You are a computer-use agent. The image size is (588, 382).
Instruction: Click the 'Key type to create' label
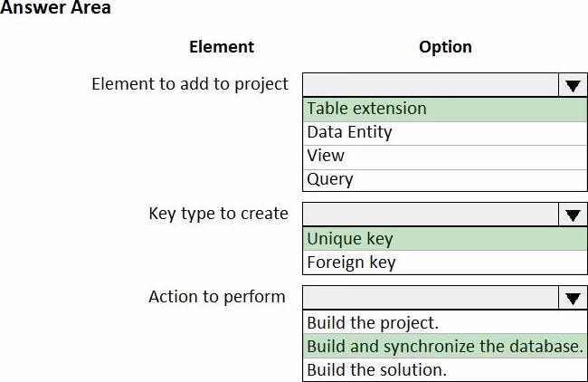[218, 215]
